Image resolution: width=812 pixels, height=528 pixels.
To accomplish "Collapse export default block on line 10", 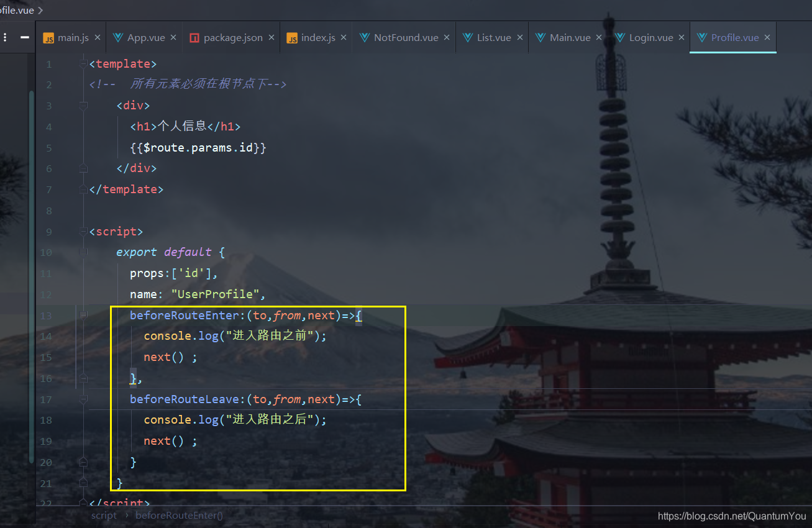I will click(x=83, y=253).
